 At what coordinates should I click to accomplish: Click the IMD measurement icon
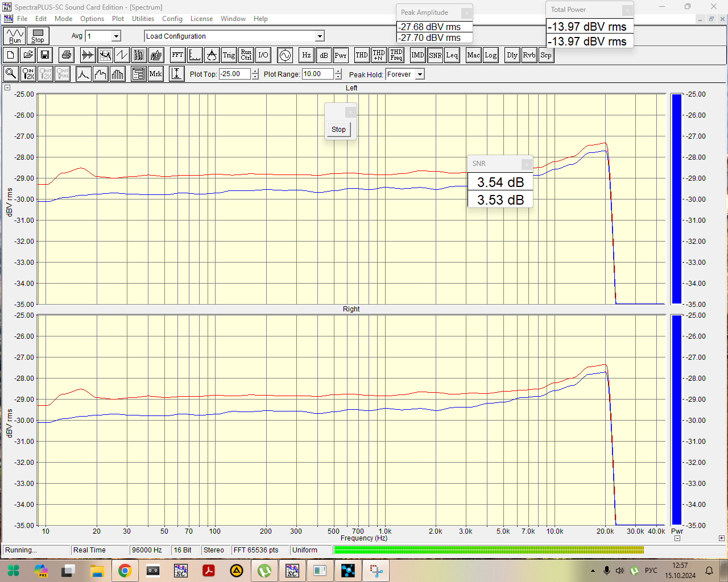[417, 55]
